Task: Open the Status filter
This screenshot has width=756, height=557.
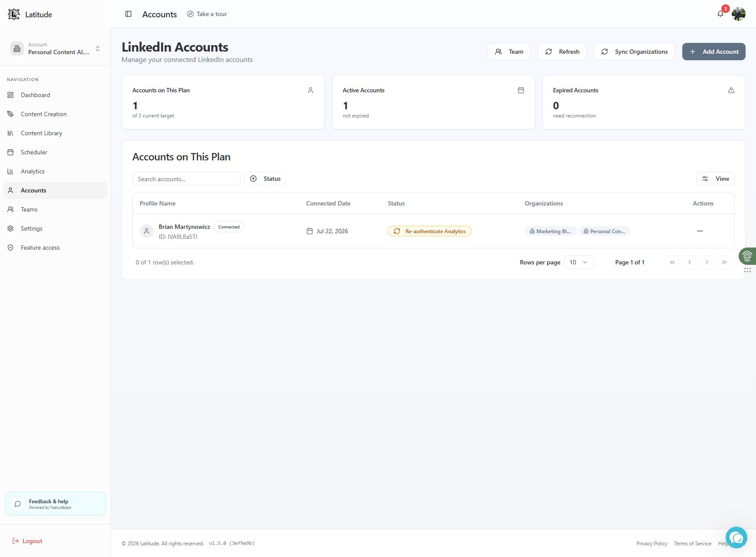Action: pyautogui.click(x=265, y=179)
